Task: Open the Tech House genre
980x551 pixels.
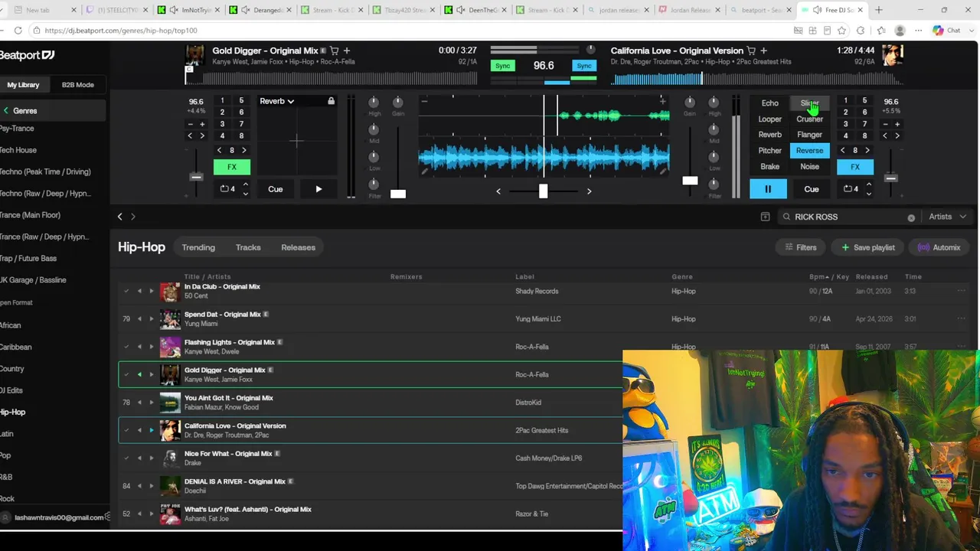Action: coord(18,150)
